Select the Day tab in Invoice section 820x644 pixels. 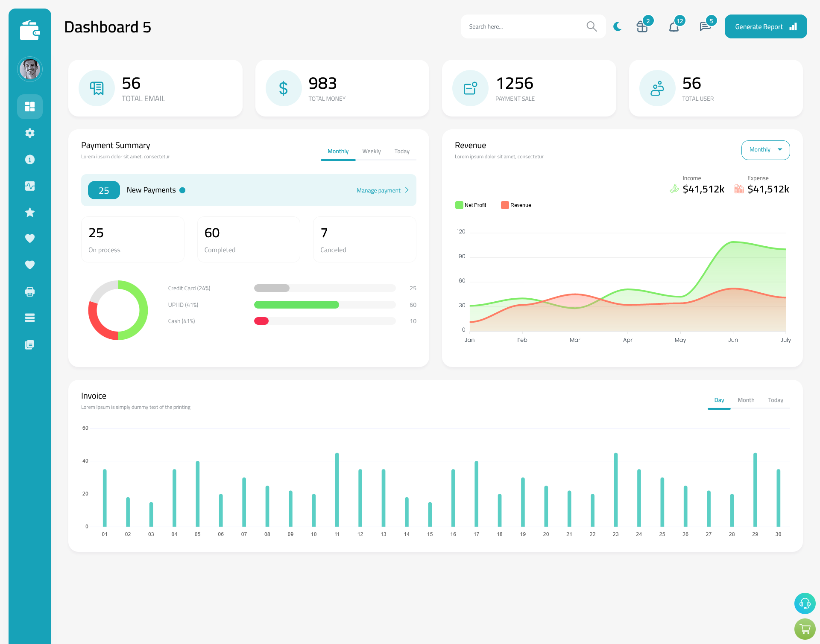(718, 400)
